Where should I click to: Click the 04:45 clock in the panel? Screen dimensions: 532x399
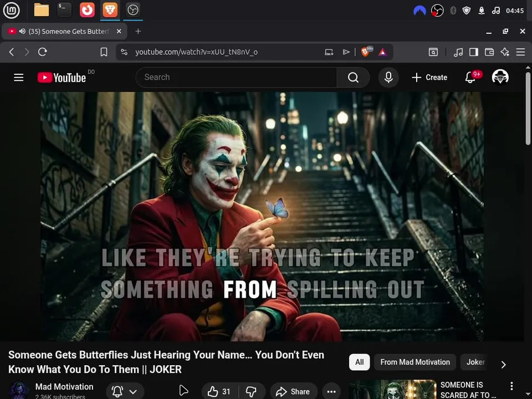click(515, 11)
